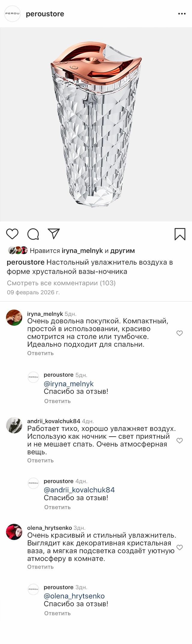Open andrii_kovalchuk84's profile picture

[14, 425]
